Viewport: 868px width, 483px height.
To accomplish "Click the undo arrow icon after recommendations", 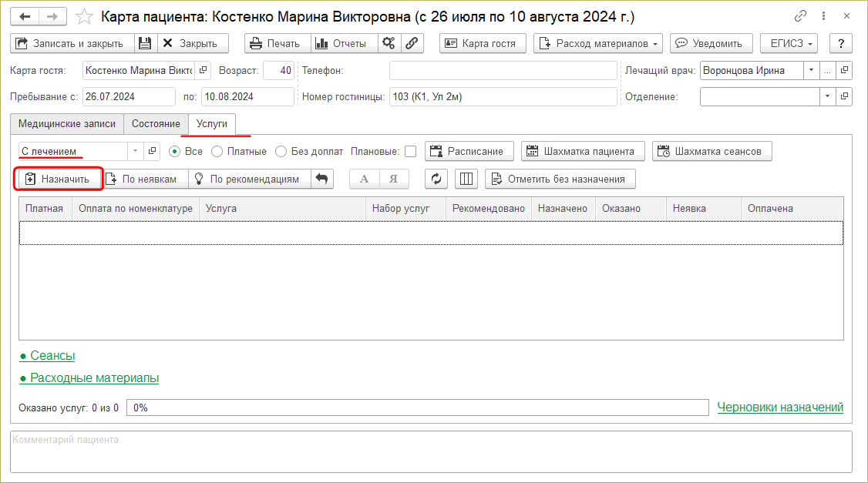I will (x=321, y=179).
